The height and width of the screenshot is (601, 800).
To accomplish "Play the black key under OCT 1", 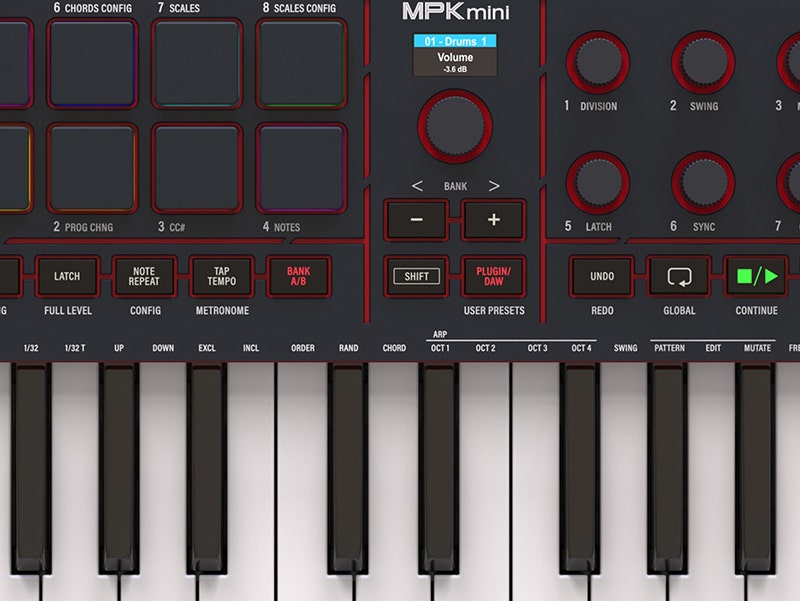I will (438, 467).
